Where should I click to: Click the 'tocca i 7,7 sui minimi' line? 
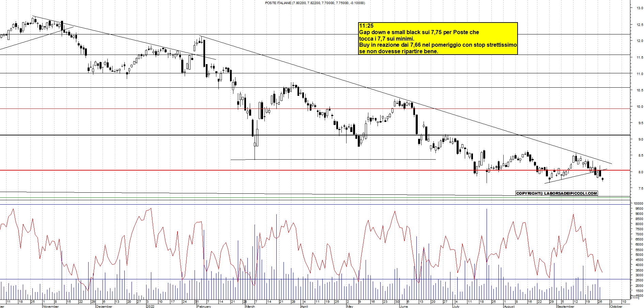pos(387,39)
